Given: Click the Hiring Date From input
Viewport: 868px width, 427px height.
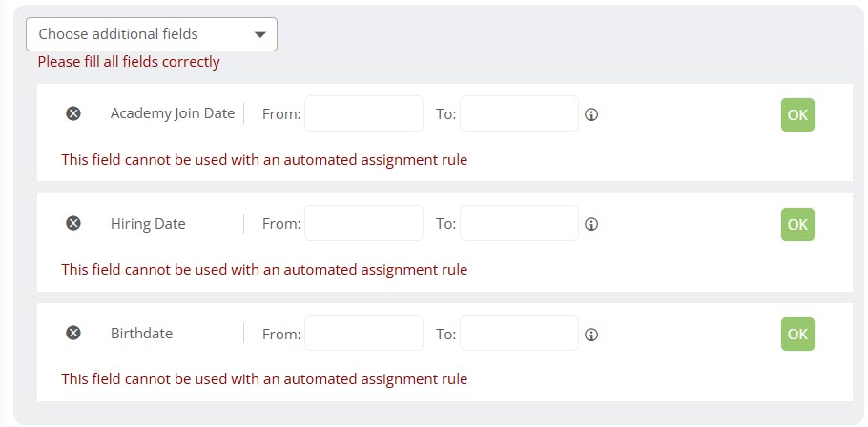Looking at the screenshot, I should [363, 223].
